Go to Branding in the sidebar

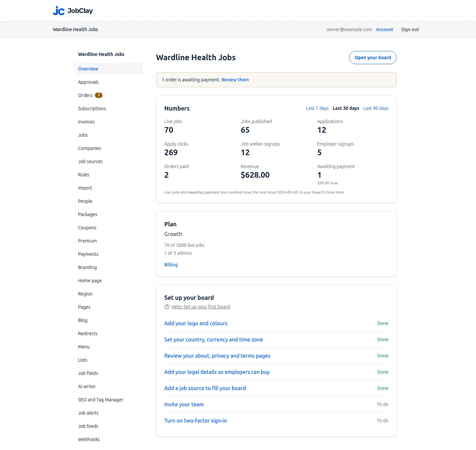pyautogui.click(x=108, y=267)
